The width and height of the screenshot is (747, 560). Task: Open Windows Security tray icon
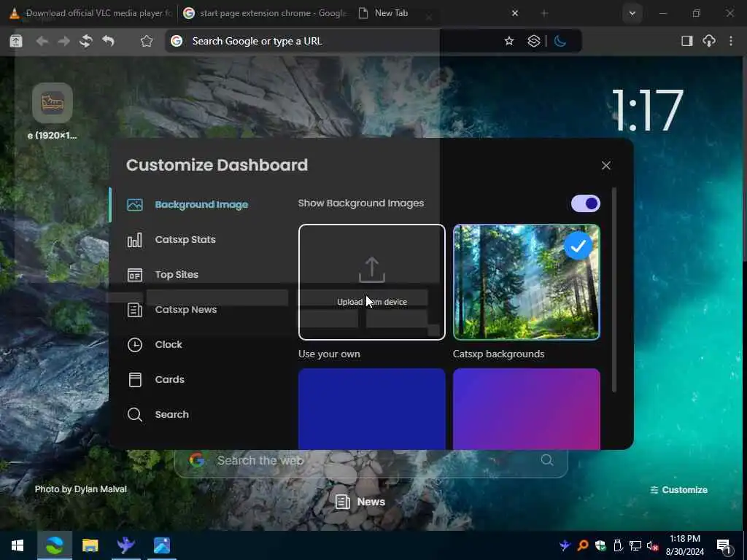[x=600, y=545]
